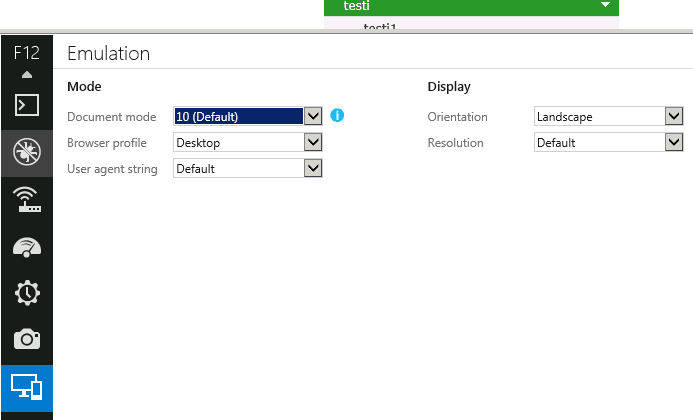Click the blue info icon beside Document mode
The height and width of the screenshot is (420, 693).
coord(337,116)
